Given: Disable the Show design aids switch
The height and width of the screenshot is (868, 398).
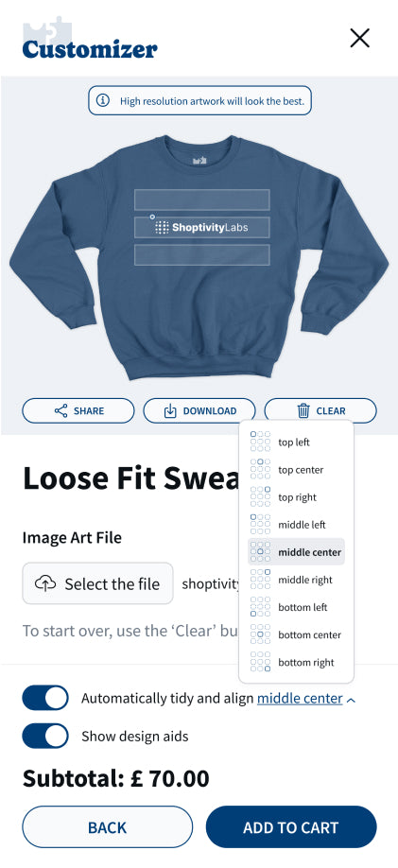Looking at the screenshot, I should [x=45, y=736].
